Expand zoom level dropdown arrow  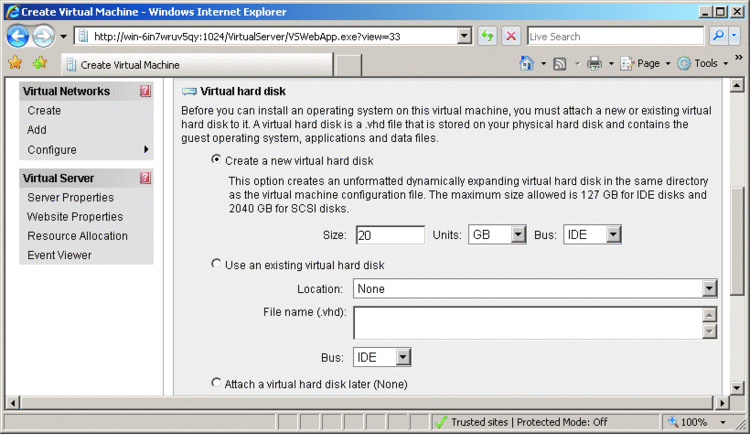point(723,423)
